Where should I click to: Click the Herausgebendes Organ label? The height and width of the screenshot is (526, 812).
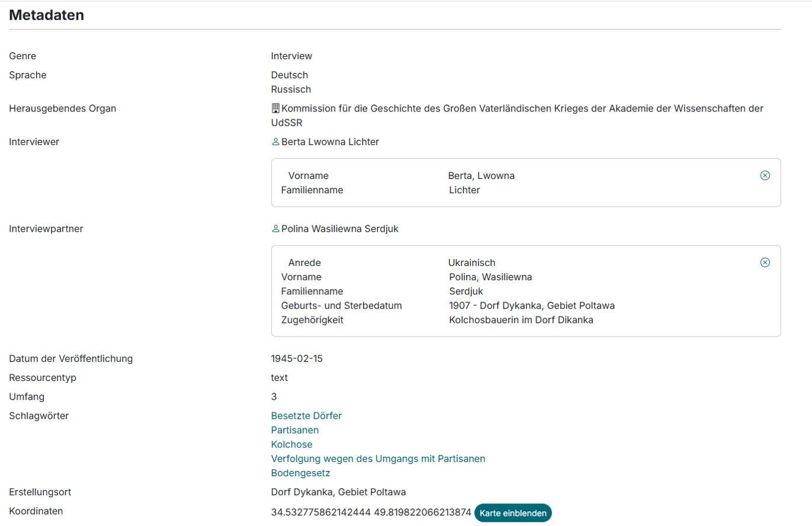pyautogui.click(x=63, y=108)
